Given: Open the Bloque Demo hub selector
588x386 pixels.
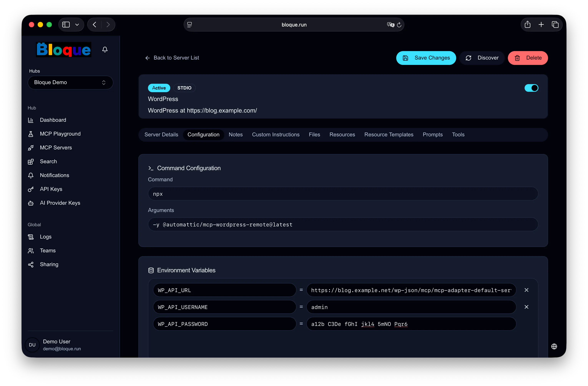Looking at the screenshot, I should (70, 83).
